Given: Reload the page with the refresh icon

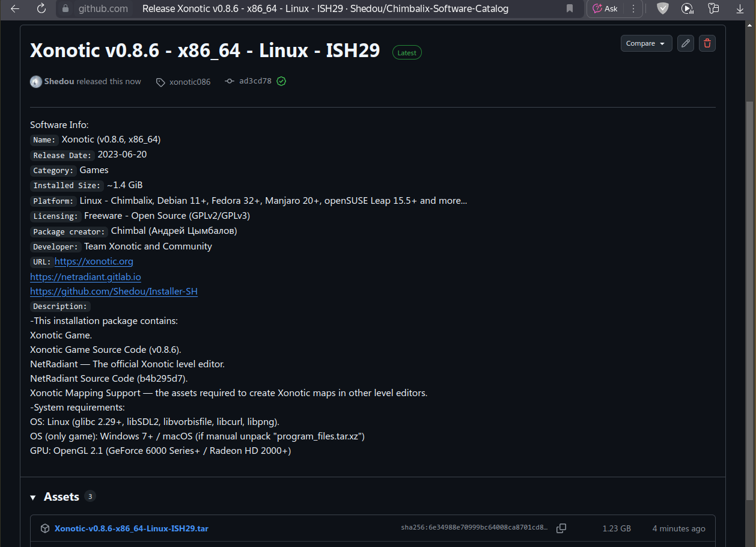Looking at the screenshot, I should (x=41, y=8).
